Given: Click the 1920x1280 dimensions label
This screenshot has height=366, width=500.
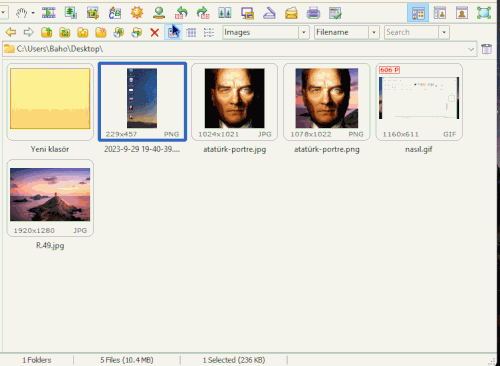Looking at the screenshot, I should [x=34, y=231].
